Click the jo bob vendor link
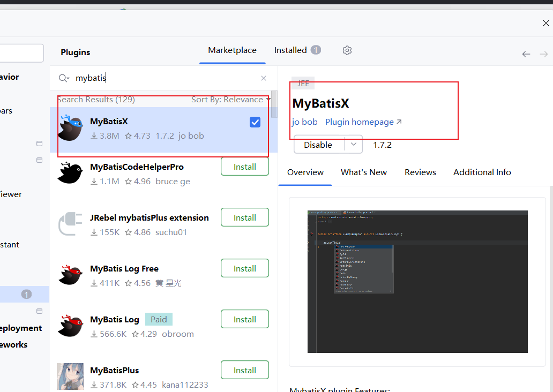 [304, 122]
